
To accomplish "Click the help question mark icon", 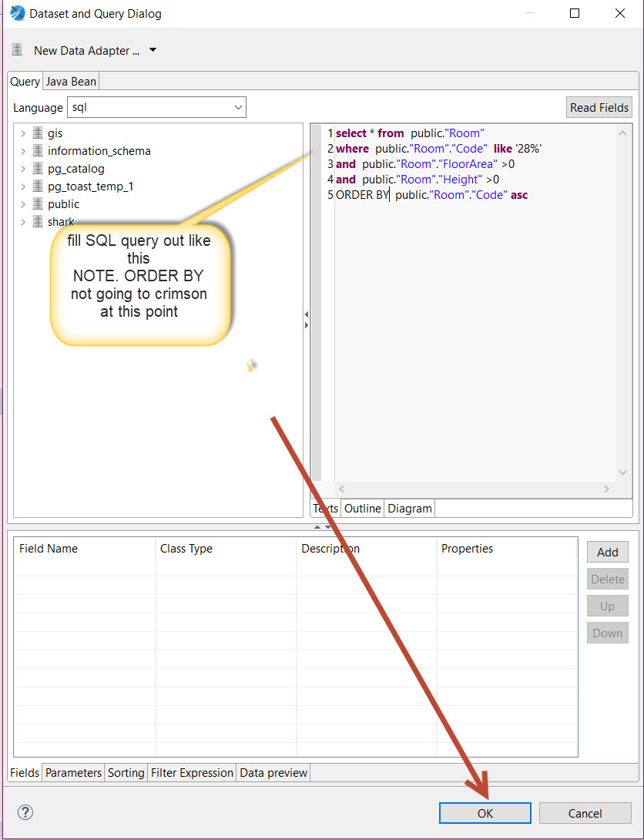I will [25, 812].
